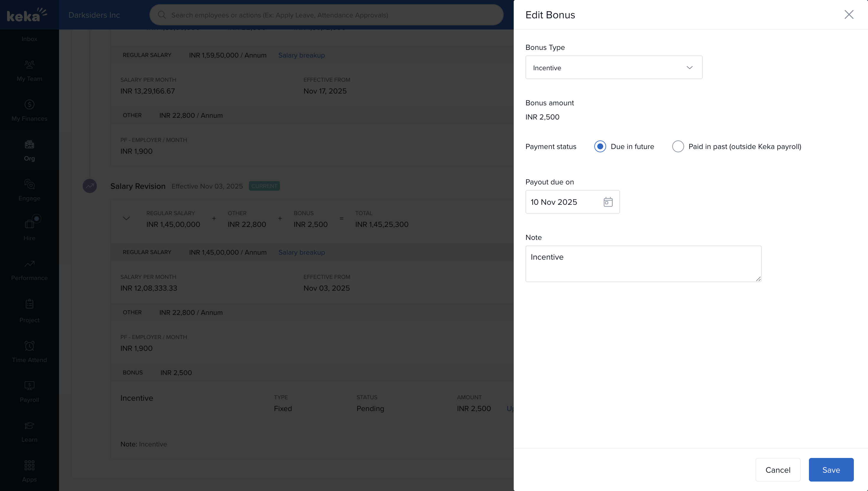Viewport: 868px width, 491px height.
Task: Open the Engage module in the sidebar
Action: click(x=29, y=190)
